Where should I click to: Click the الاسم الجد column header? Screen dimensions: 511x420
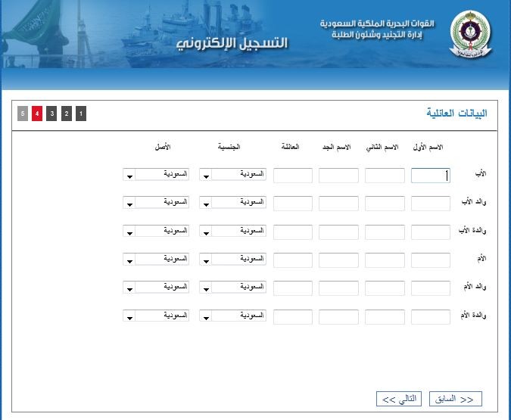click(337, 147)
